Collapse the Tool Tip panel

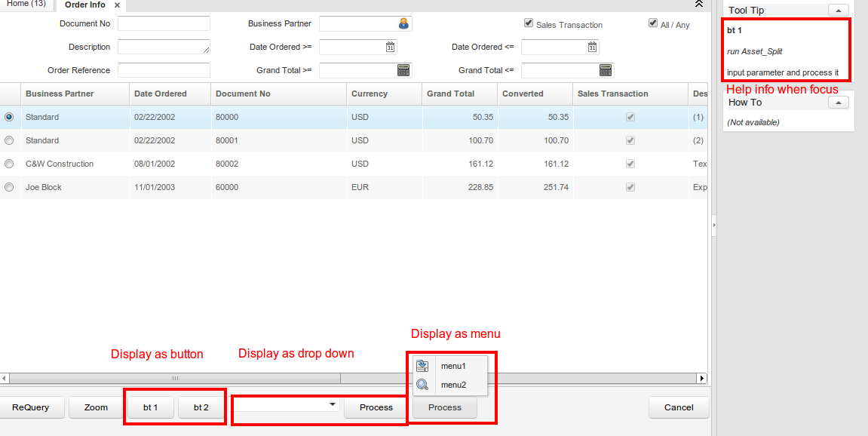tap(837, 10)
